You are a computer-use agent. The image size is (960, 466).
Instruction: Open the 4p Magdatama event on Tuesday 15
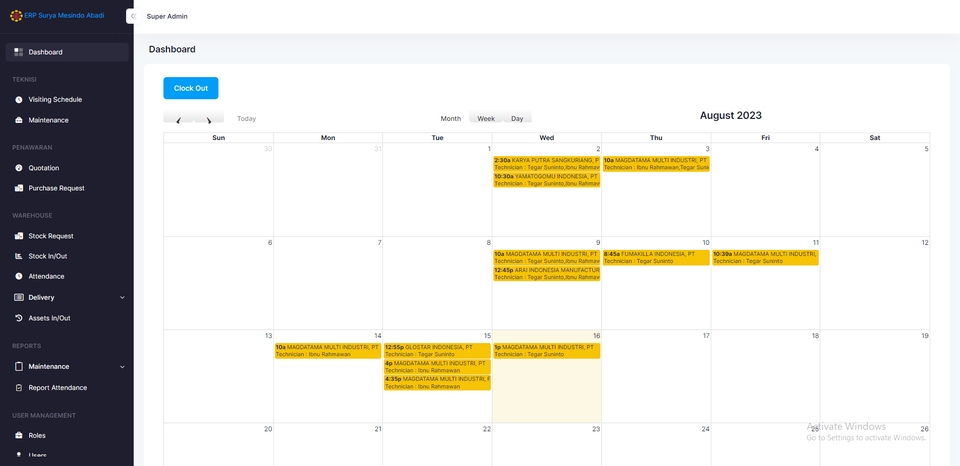tap(437, 367)
